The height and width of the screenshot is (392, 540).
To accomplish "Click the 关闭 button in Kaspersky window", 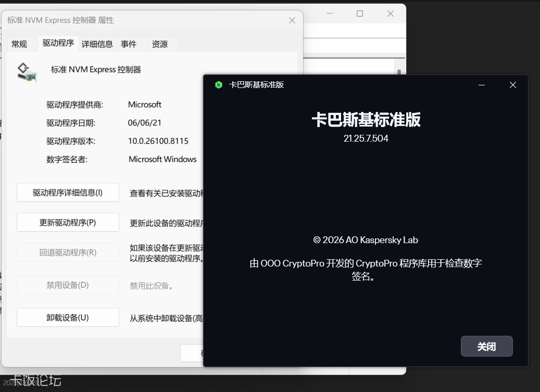I will point(486,346).
